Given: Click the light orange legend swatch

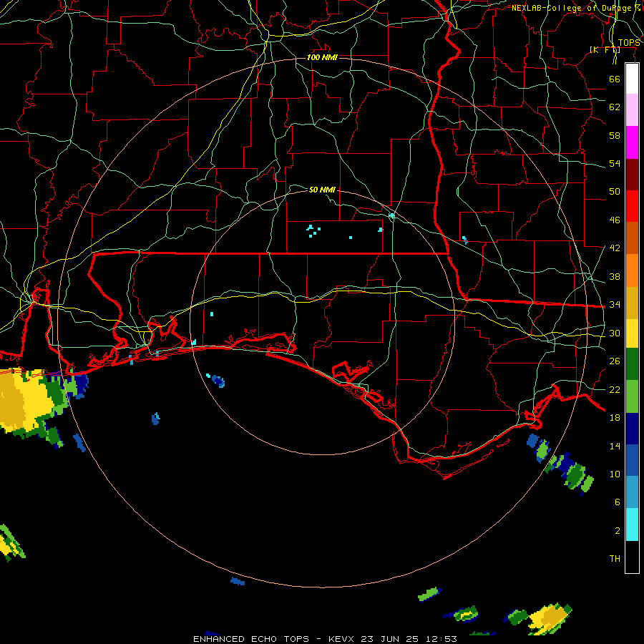Looking at the screenshot, I should (632, 270).
